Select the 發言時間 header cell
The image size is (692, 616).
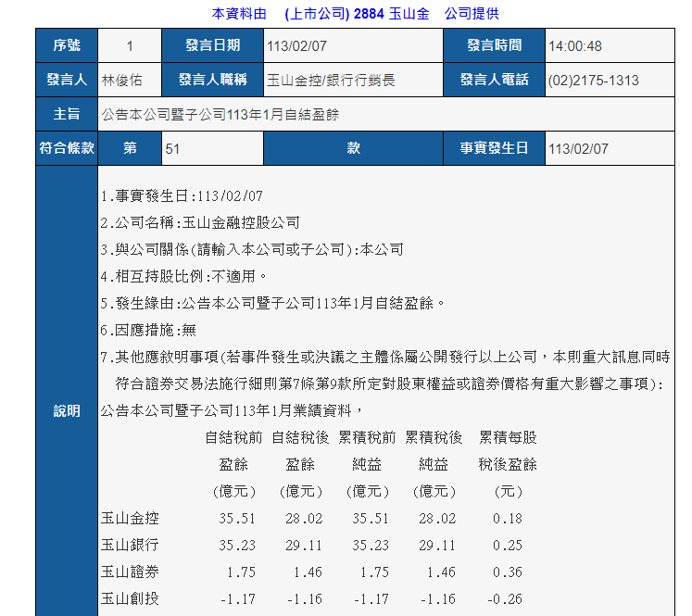click(x=495, y=45)
